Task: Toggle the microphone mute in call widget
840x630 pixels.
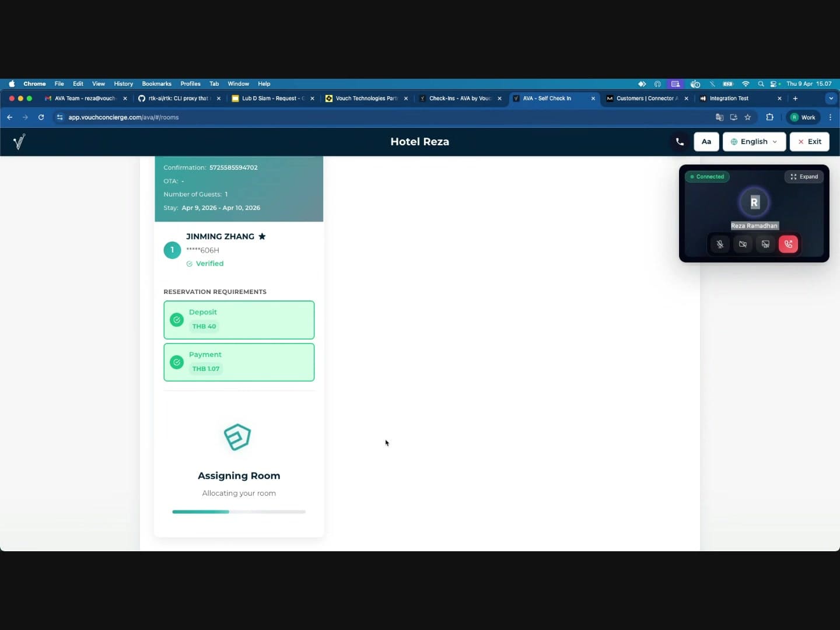Action: click(x=720, y=244)
